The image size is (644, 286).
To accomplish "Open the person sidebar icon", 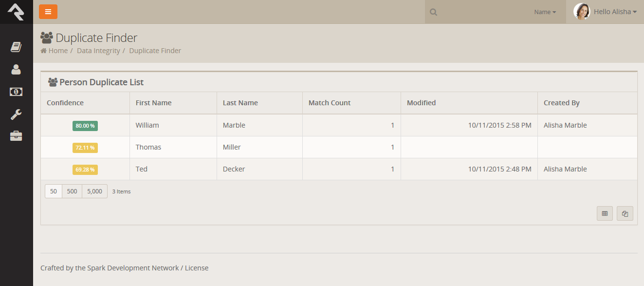I will pyautogui.click(x=16, y=70).
